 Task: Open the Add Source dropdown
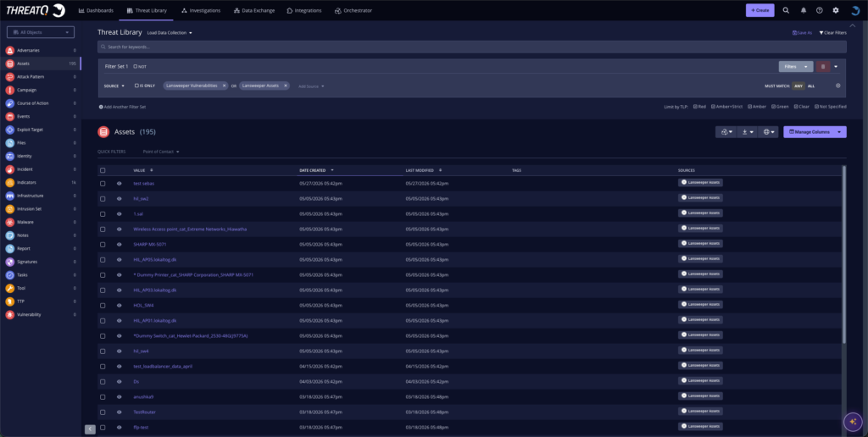tap(311, 86)
